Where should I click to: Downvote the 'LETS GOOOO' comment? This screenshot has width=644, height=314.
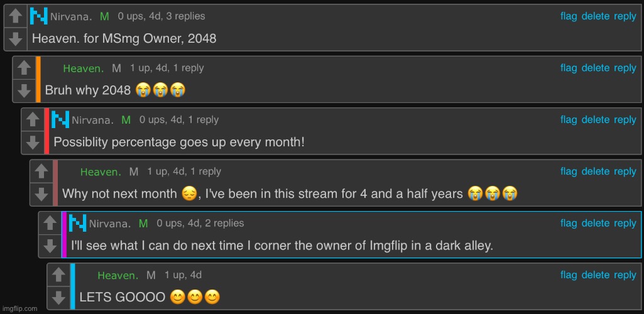[x=58, y=298]
